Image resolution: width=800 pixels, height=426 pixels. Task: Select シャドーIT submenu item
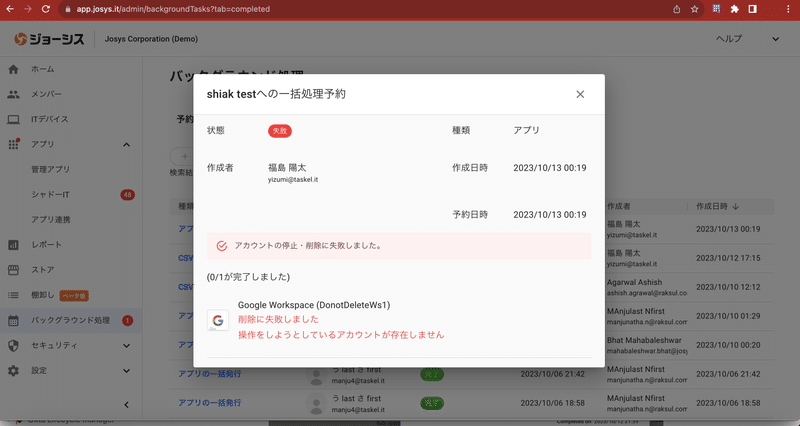(x=51, y=194)
